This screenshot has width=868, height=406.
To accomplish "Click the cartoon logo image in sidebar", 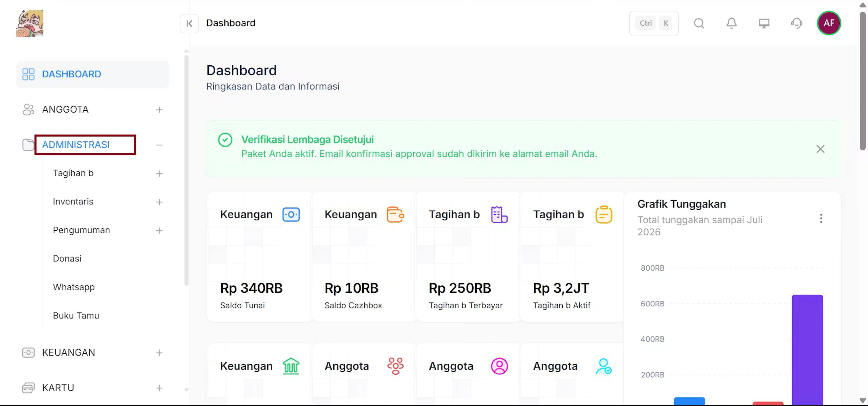I will 30,23.
